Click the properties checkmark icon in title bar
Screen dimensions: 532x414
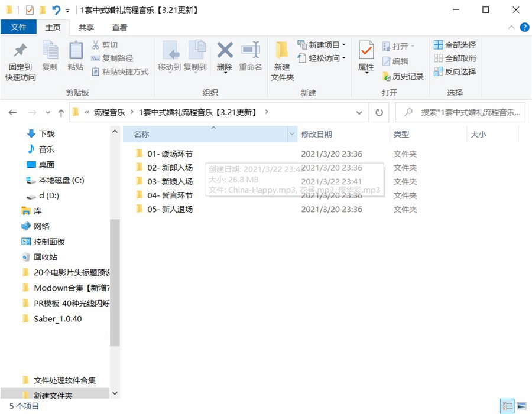tap(30, 10)
